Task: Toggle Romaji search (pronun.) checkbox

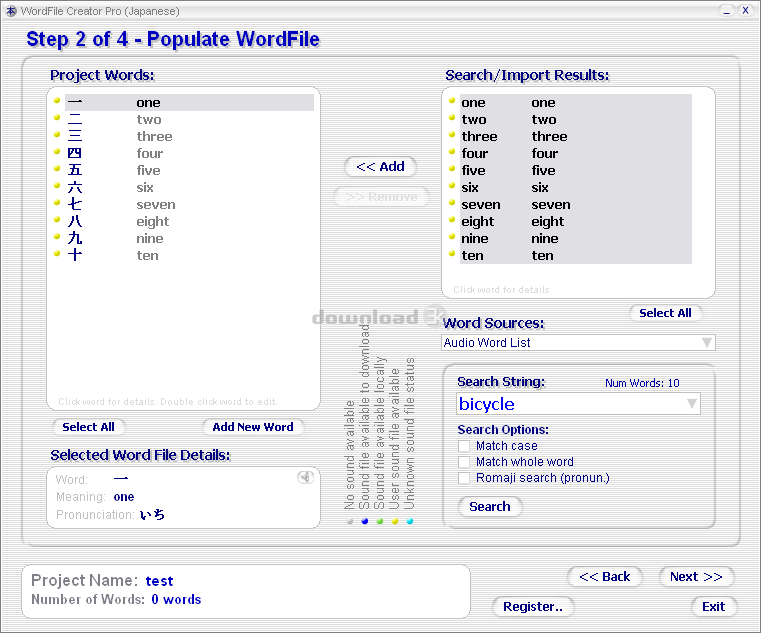Action: pos(464,478)
